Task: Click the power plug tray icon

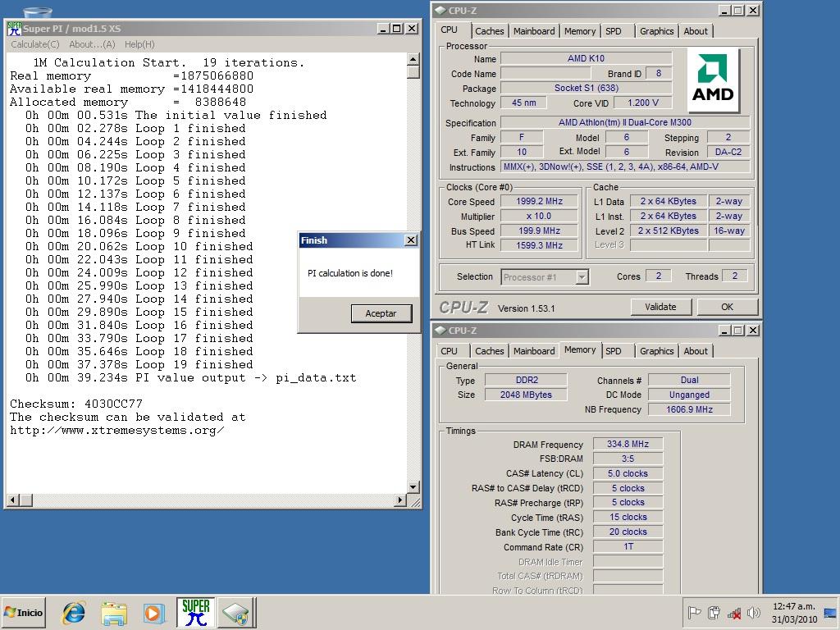Action: [x=714, y=612]
